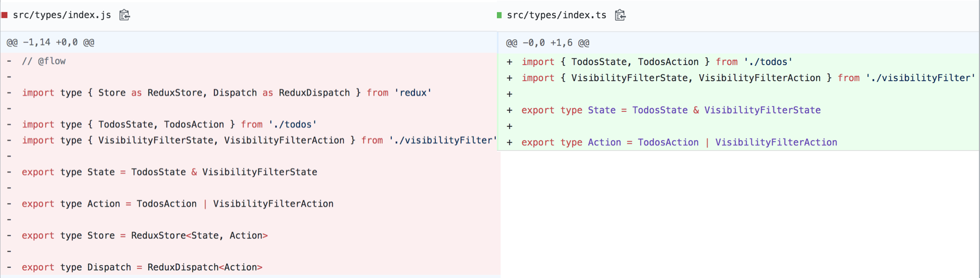Click the red deleted-file indicator square
980x278 pixels.
(5, 15)
